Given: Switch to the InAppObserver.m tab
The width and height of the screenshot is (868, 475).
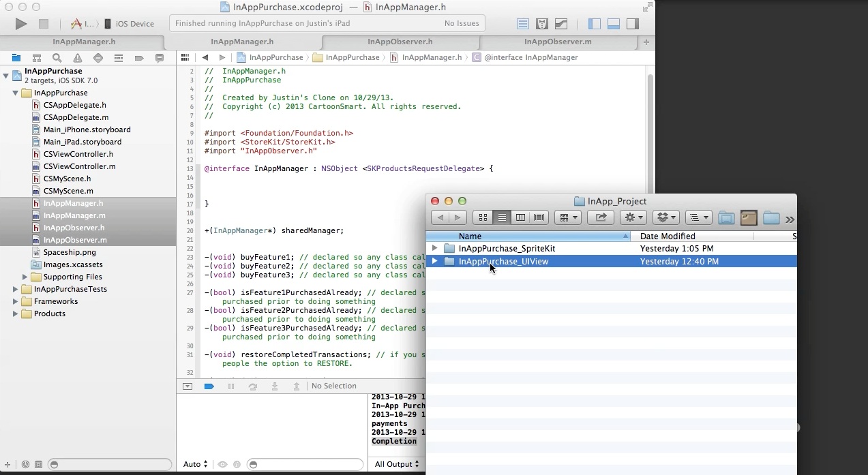Looking at the screenshot, I should (x=558, y=42).
